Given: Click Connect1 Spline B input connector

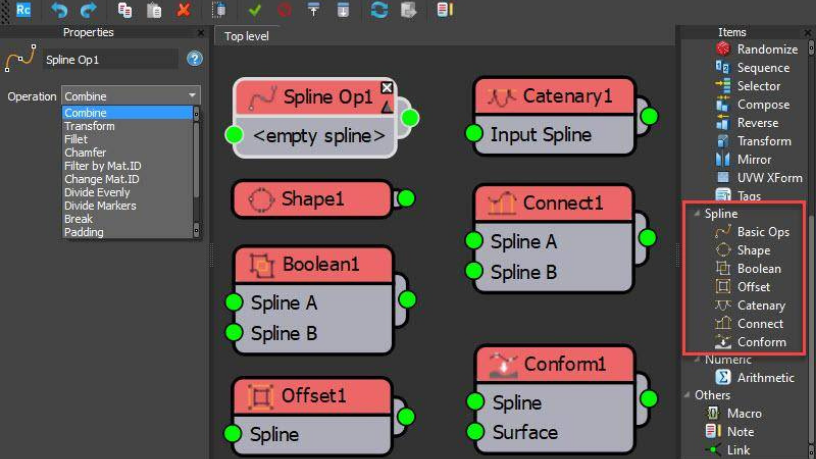Looking at the screenshot, I should point(474,271).
